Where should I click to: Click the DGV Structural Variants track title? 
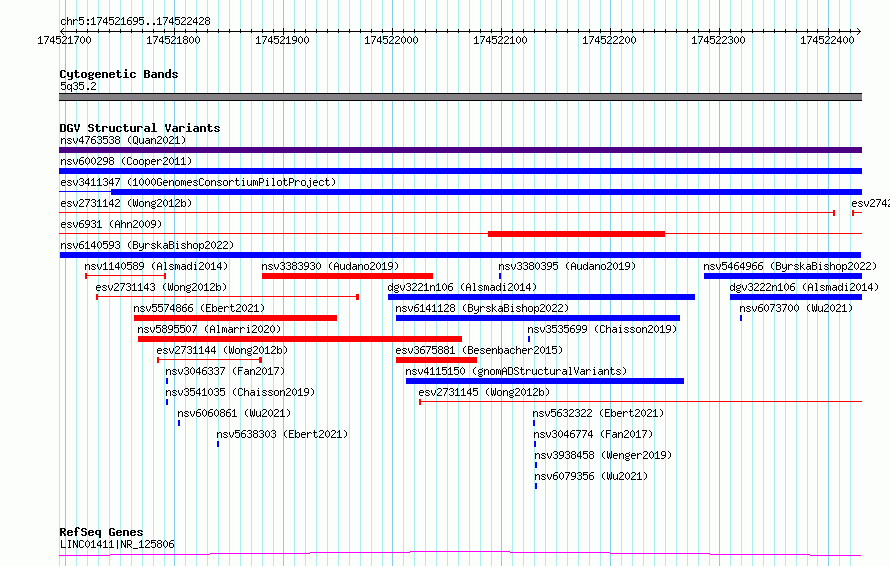point(140,128)
